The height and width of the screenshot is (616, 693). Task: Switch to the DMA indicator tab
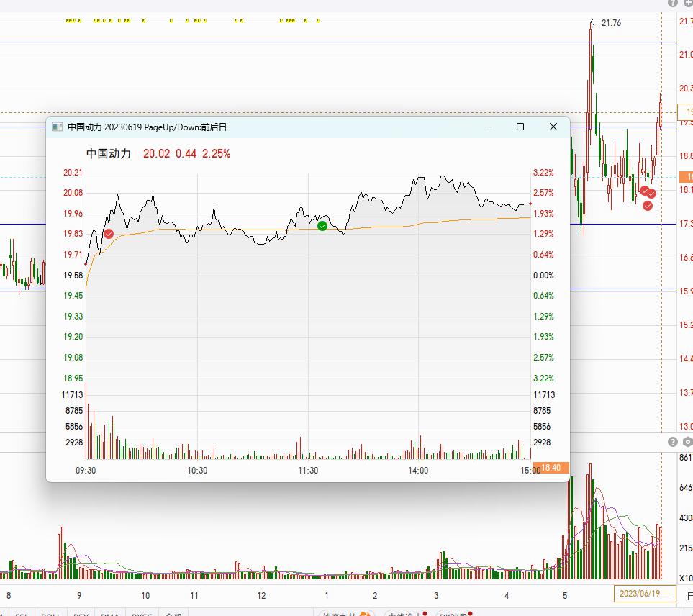pyautogui.click(x=110, y=613)
